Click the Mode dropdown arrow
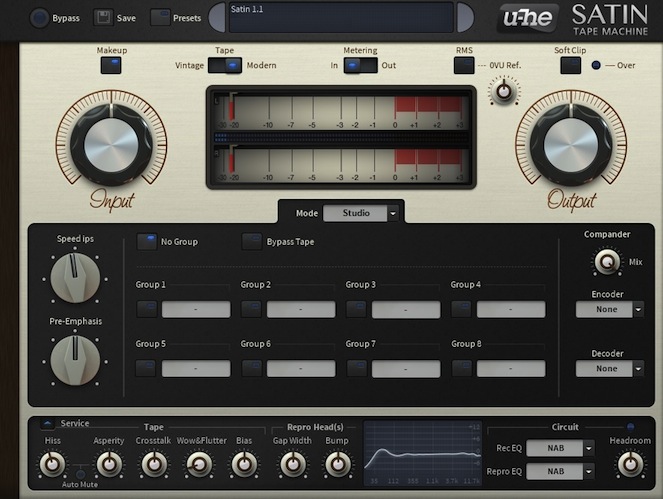Image resolution: width=663 pixels, height=499 pixels. (393, 214)
